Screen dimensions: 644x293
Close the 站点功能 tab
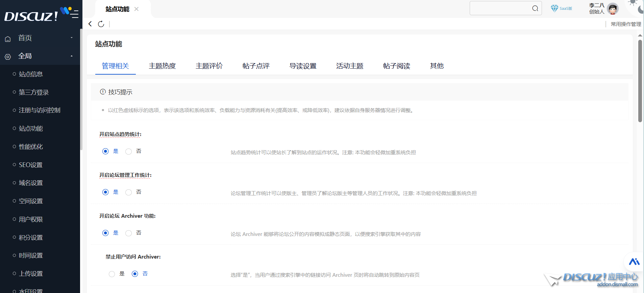point(137,9)
